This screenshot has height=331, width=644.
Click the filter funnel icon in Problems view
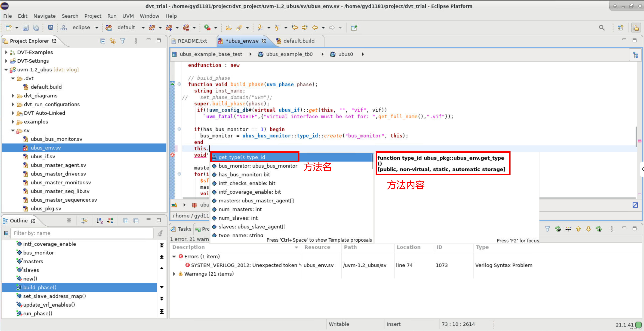coord(547,229)
